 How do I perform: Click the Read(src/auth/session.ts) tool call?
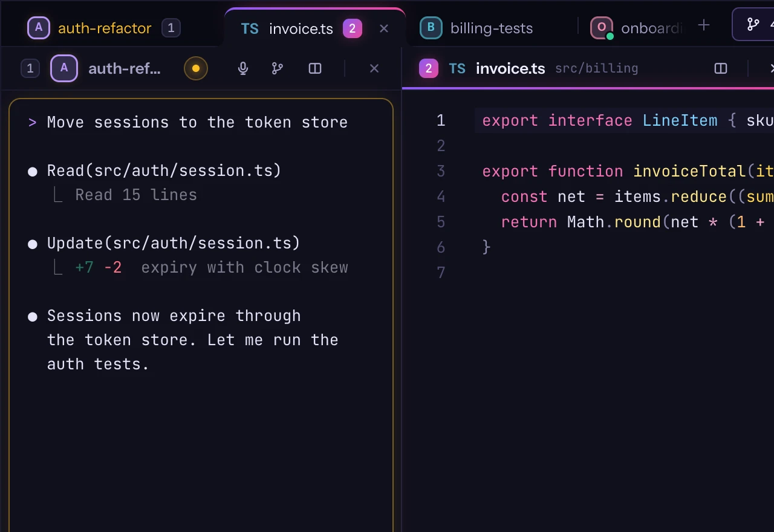click(x=164, y=170)
